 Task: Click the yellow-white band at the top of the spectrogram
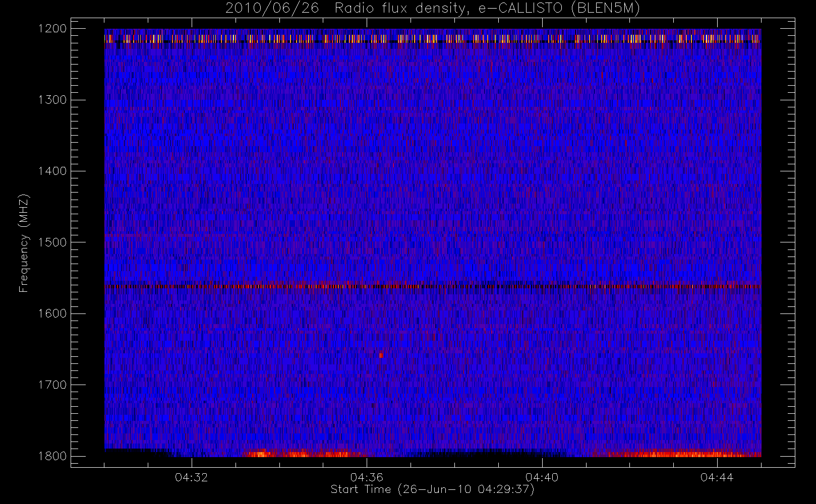[x=433, y=38]
